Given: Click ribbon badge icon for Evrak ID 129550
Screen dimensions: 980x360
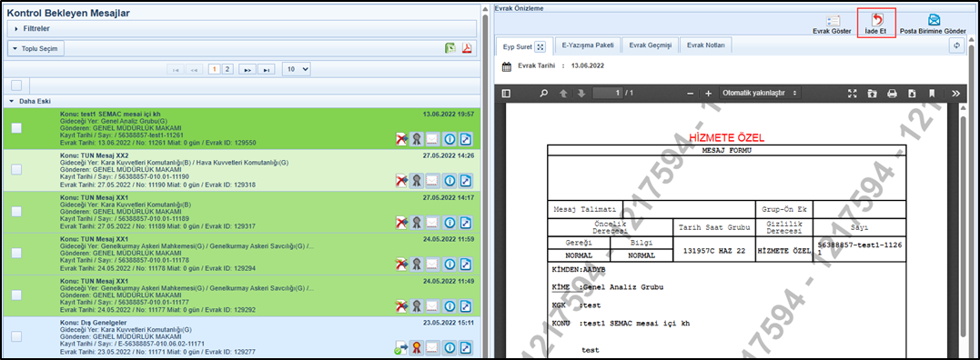Looking at the screenshot, I should (x=417, y=138).
